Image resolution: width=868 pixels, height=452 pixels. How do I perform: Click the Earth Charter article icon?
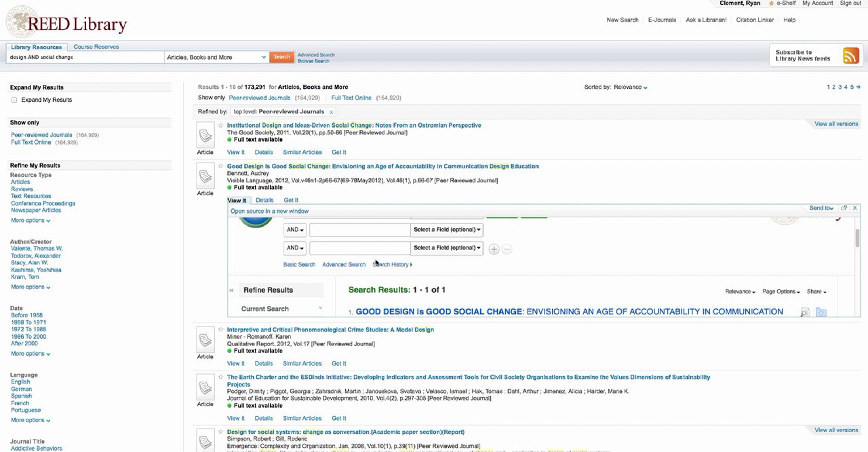(x=205, y=387)
